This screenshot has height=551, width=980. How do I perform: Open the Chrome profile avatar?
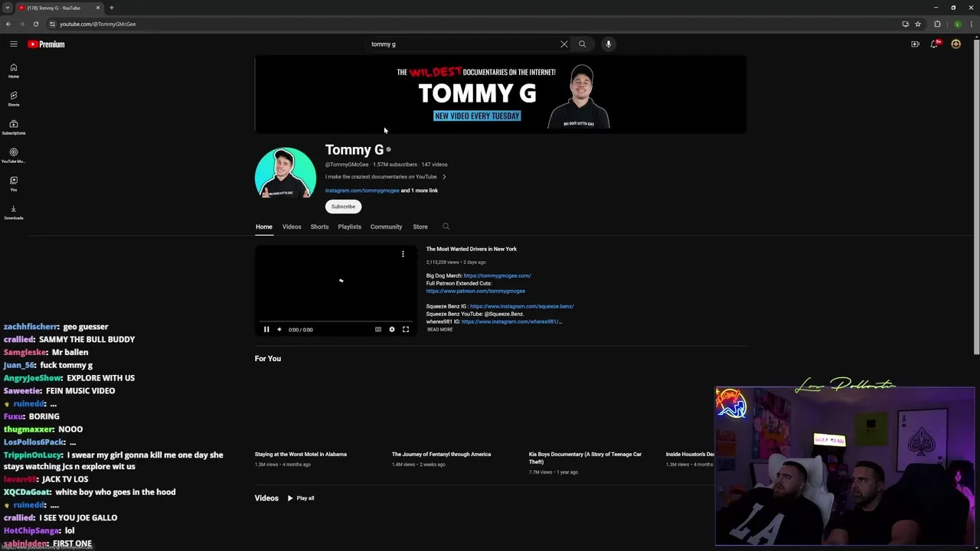click(957, 24)
